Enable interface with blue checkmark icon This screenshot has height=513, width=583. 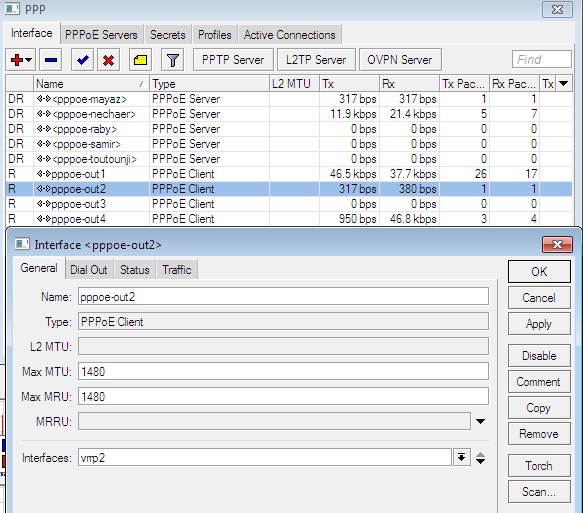[82, 59]
